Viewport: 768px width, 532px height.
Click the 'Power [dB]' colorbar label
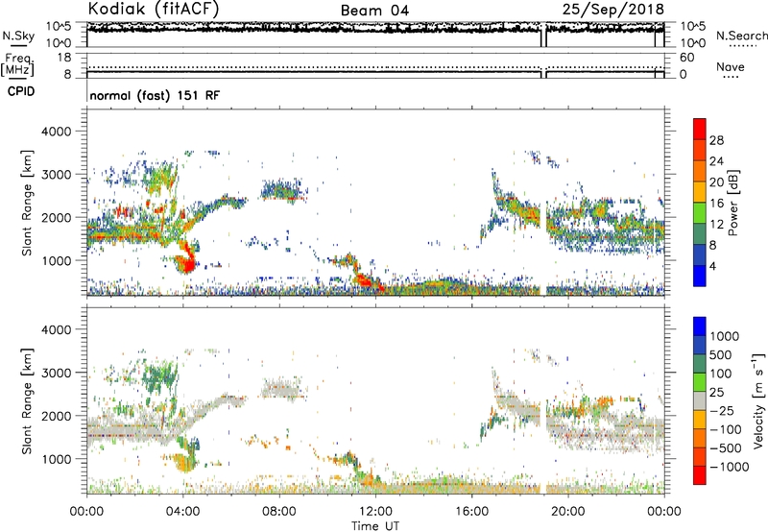732,203
